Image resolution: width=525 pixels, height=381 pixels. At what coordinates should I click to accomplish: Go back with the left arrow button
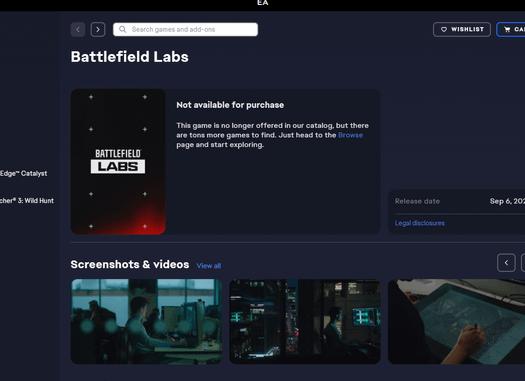pyautogui.click(x=78, y=29)
